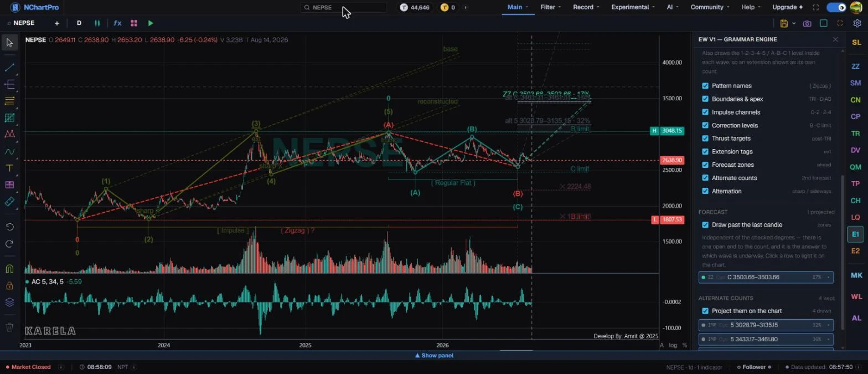Uncheck Impulse channels checkbox
This screenshot has height=374, width=868.
tap(705, 112)
